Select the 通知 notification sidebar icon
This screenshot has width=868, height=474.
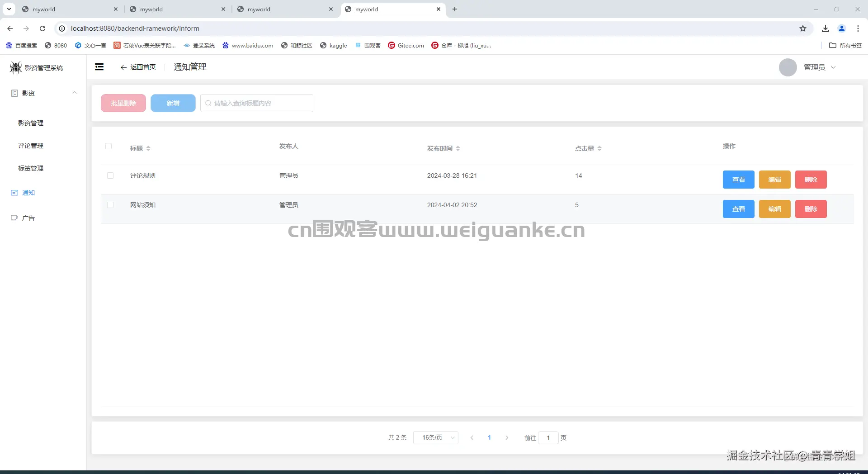14,192
